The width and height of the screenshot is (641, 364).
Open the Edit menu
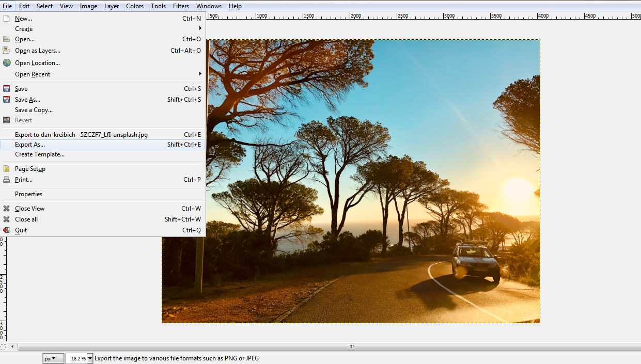click(24, 6)
